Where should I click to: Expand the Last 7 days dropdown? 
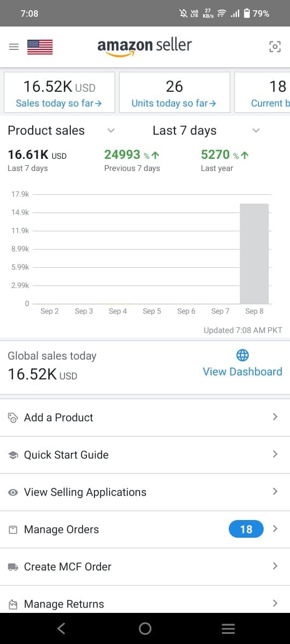[x=256, y=130]
